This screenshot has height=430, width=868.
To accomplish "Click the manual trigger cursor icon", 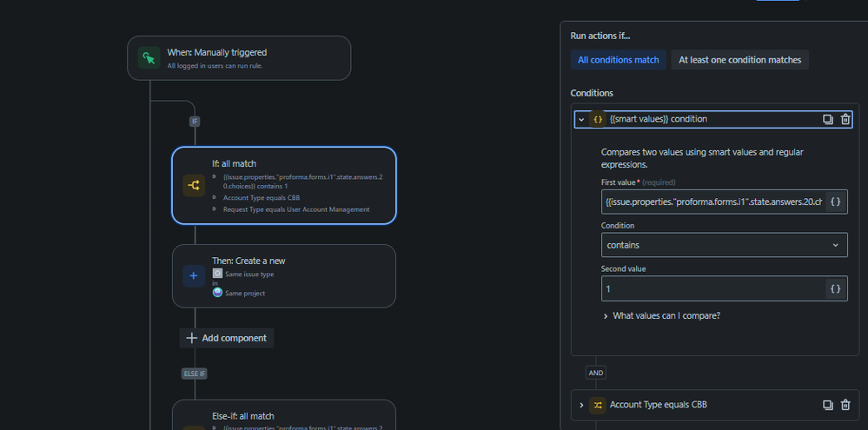I will [x=149, y=58].
